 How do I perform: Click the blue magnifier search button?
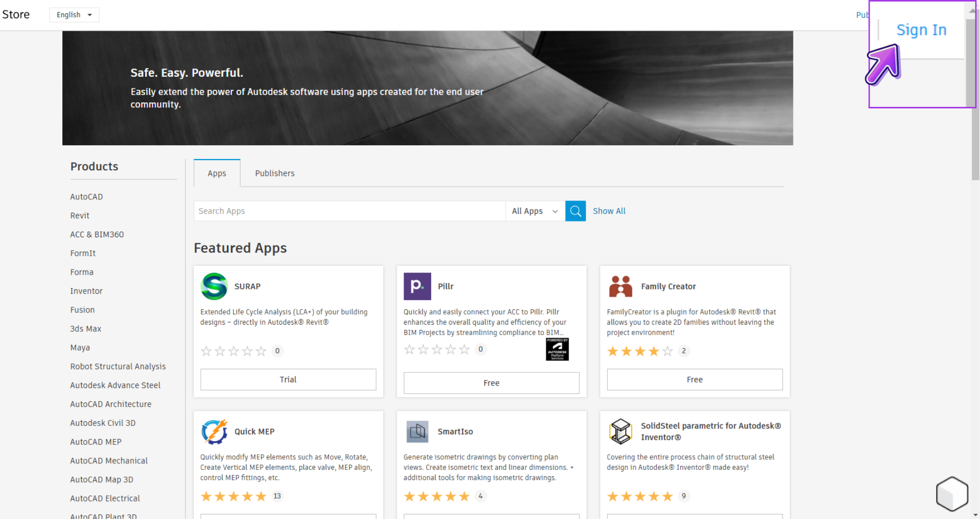pos(575,211)
